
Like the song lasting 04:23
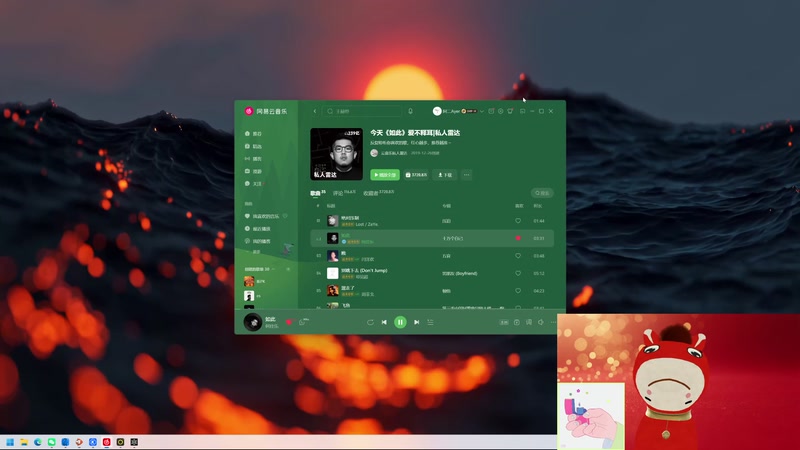pyautogui.click(x=518, y=291)
